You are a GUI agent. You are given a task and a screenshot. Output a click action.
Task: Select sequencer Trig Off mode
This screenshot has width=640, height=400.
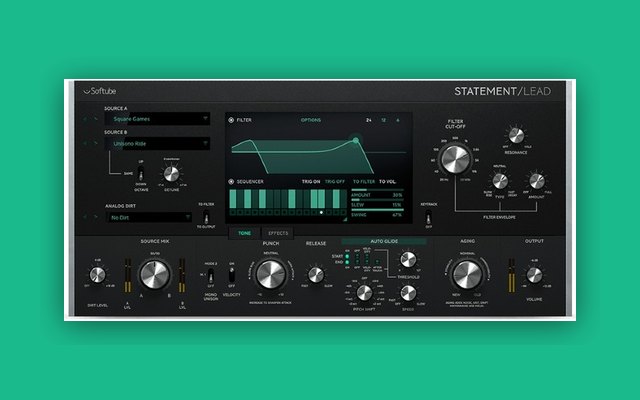[x=335, y=182]
